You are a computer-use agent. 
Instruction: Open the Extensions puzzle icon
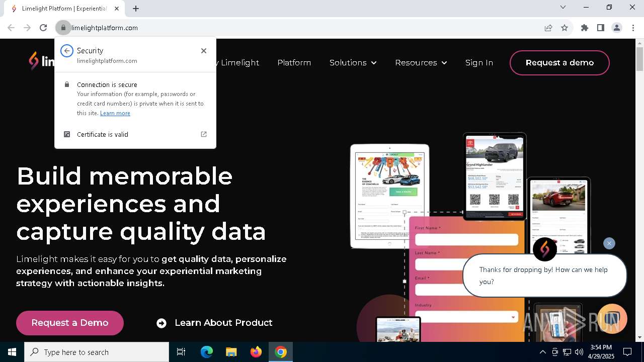tap(585, 28)
